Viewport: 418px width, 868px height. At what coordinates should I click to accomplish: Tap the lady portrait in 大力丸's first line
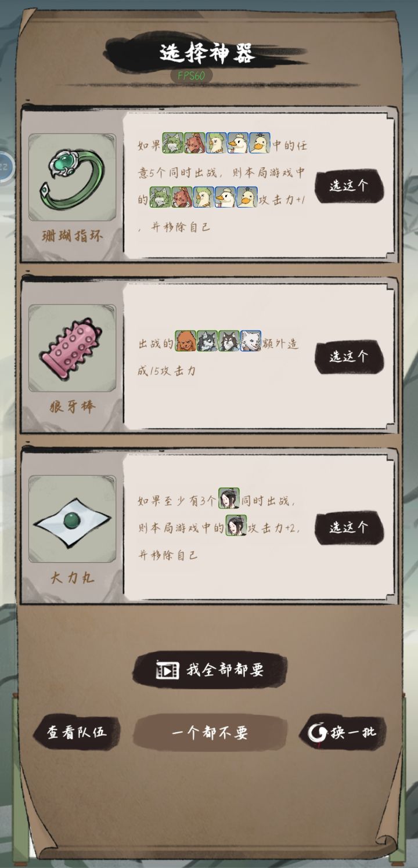pyautogui.click(x=229, y=498)
